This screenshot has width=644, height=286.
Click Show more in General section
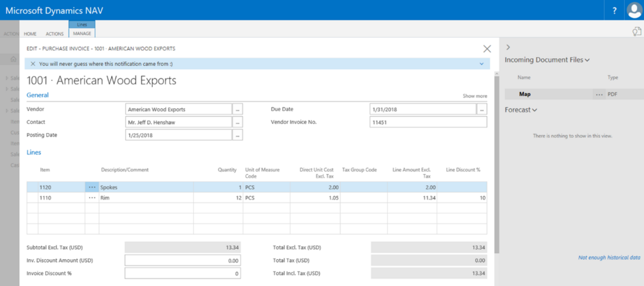click(475, 96)
